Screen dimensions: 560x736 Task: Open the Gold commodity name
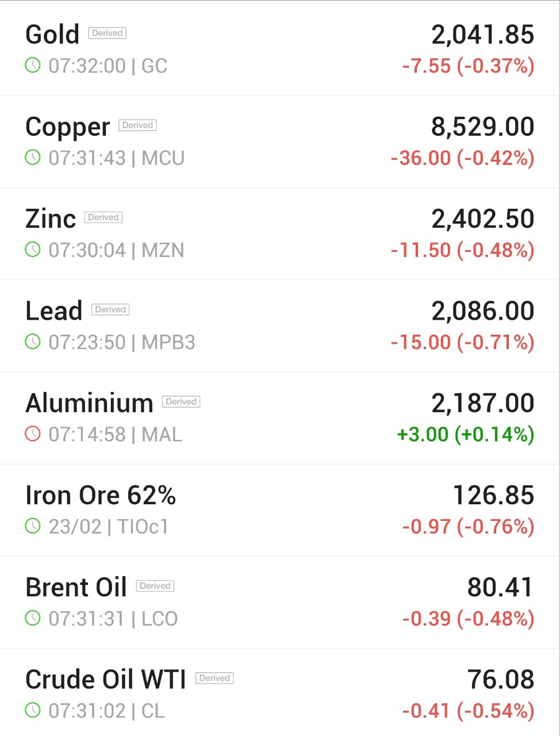click(x=52, y=34)
